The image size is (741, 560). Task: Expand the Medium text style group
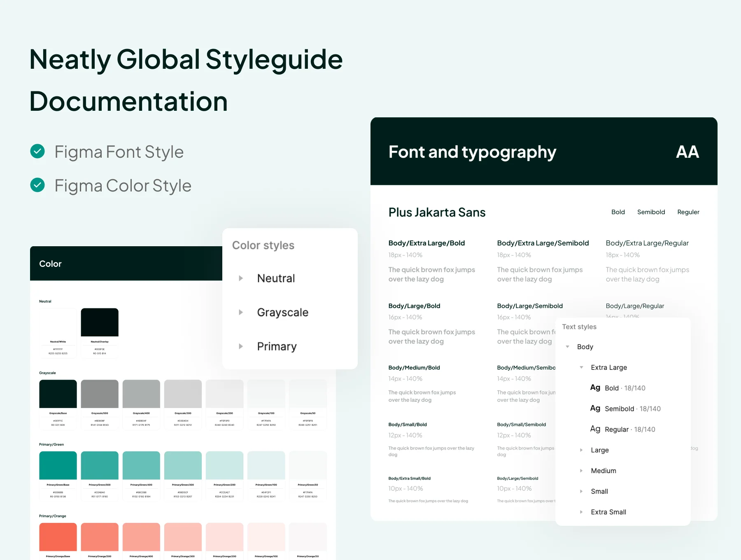(x=581, y=471)
